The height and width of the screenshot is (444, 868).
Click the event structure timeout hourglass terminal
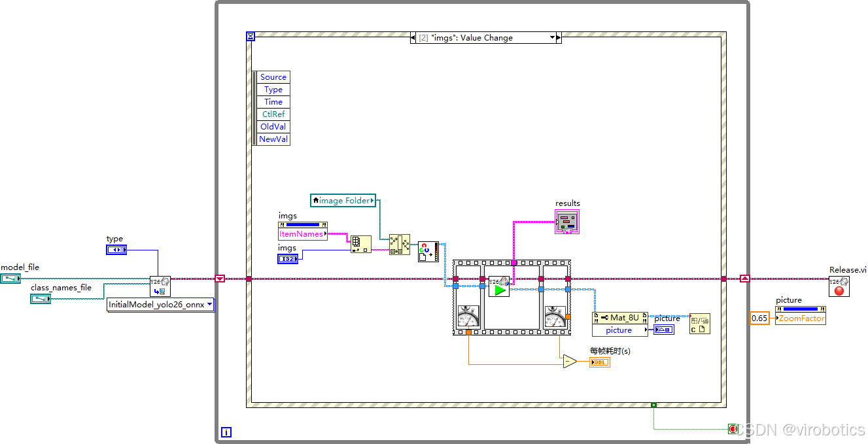click(251, 37)
